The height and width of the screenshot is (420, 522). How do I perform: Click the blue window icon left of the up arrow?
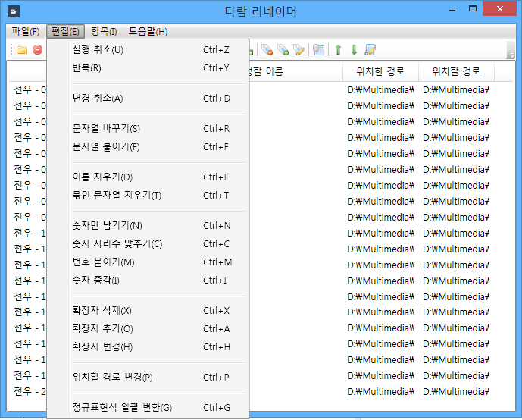click(319, 50)
